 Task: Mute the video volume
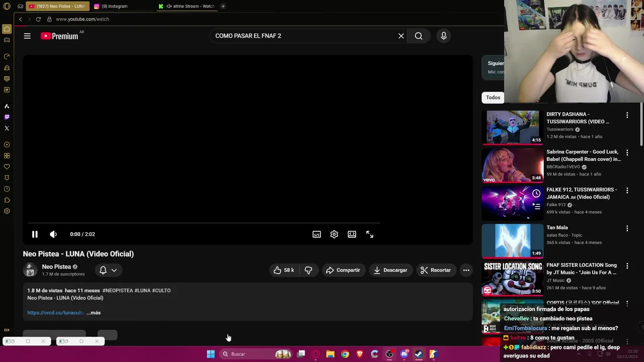click(x=53, y=234)
